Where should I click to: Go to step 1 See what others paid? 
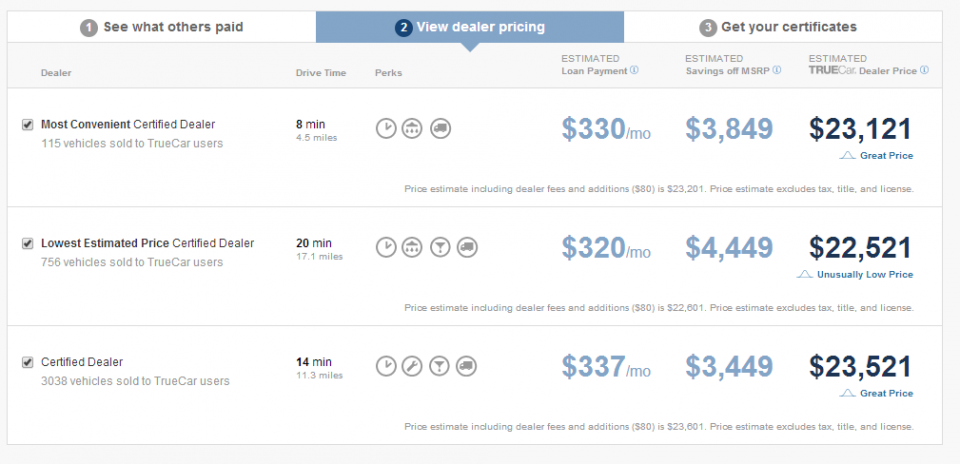[162, 28]
